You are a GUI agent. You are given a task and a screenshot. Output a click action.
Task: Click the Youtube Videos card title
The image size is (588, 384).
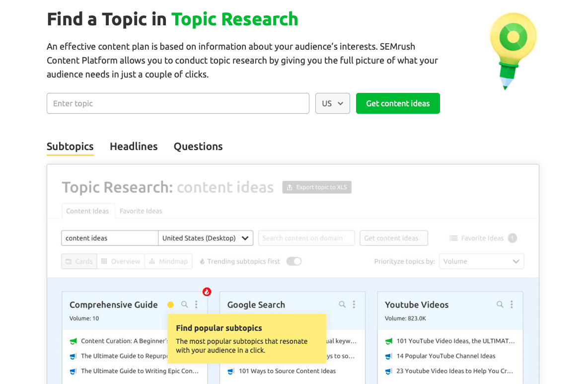pos(417,305)
